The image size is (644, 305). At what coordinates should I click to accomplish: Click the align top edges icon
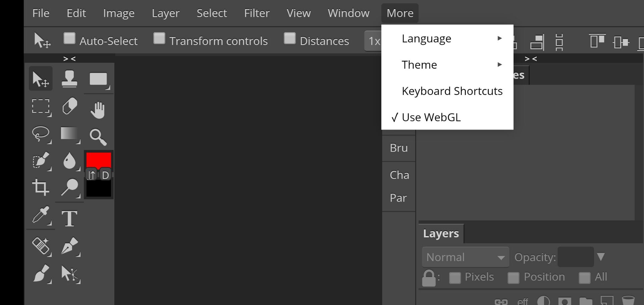597,41
